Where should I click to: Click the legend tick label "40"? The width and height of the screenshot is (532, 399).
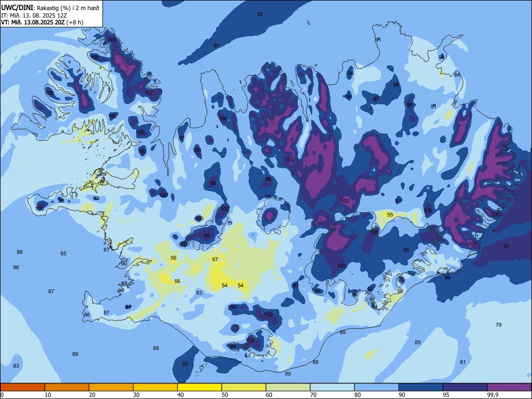tap(180, 395)
